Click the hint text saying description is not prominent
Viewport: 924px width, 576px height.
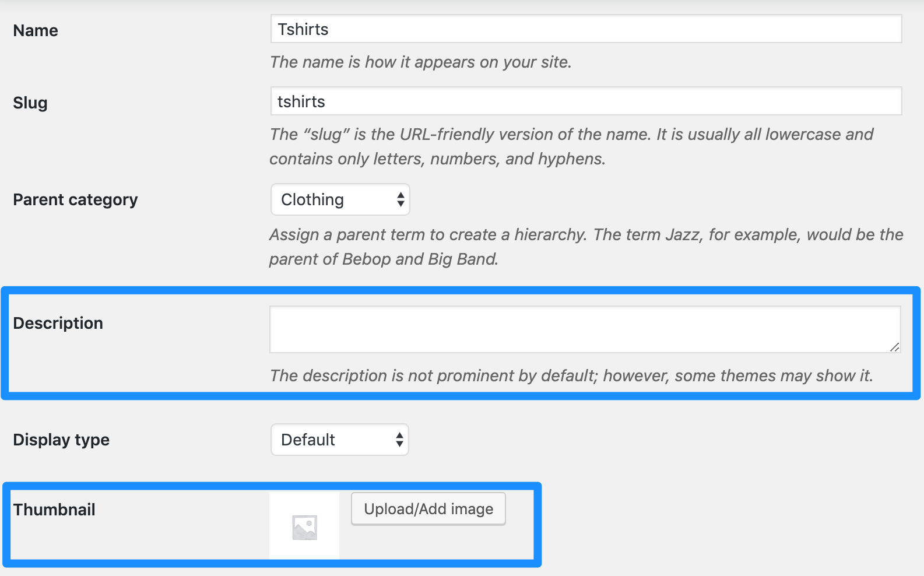click(571, 376)
